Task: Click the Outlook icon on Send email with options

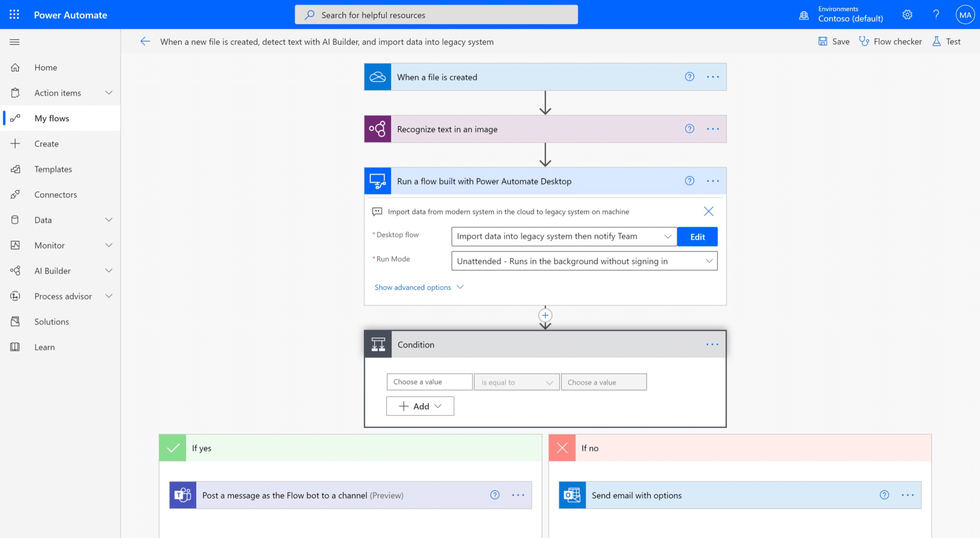Action: (x=572, y=495)
